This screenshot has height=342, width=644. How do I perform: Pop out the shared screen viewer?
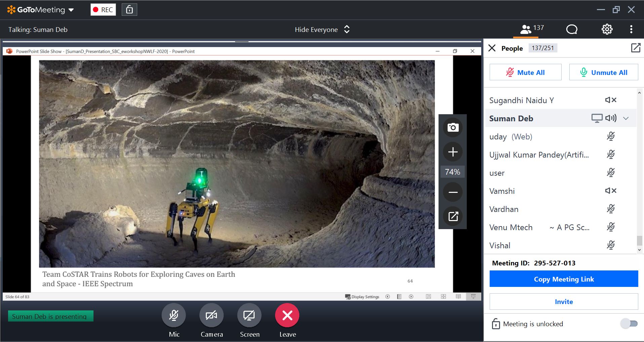click(453, 216)
